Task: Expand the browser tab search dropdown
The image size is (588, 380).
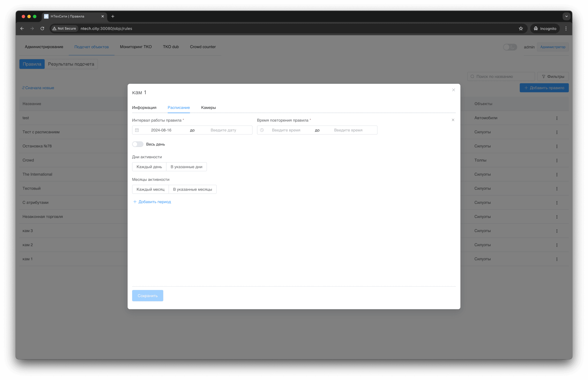Action: pyautogui.click(x=566, y=16)
